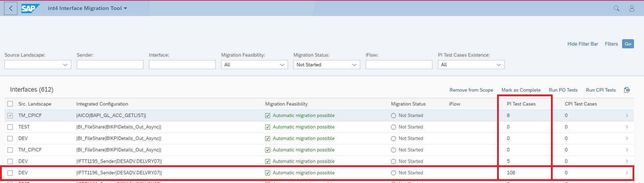
Task: Open details arrow for AICO BAPI_GL_ACC_GETLIST row
Action: pos(627,116)
